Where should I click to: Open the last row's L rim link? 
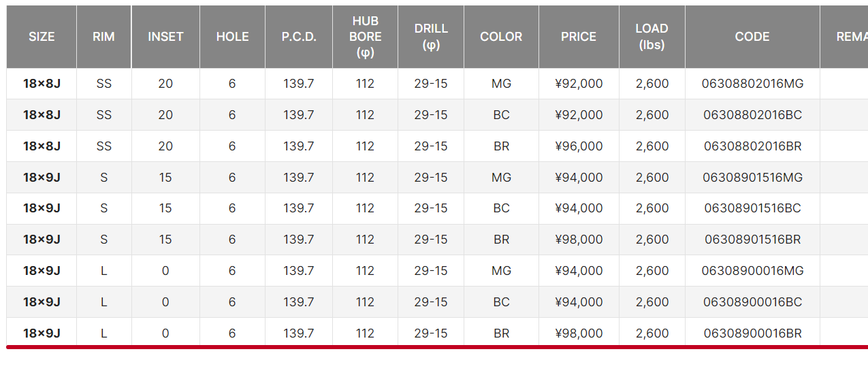(103, 333)
